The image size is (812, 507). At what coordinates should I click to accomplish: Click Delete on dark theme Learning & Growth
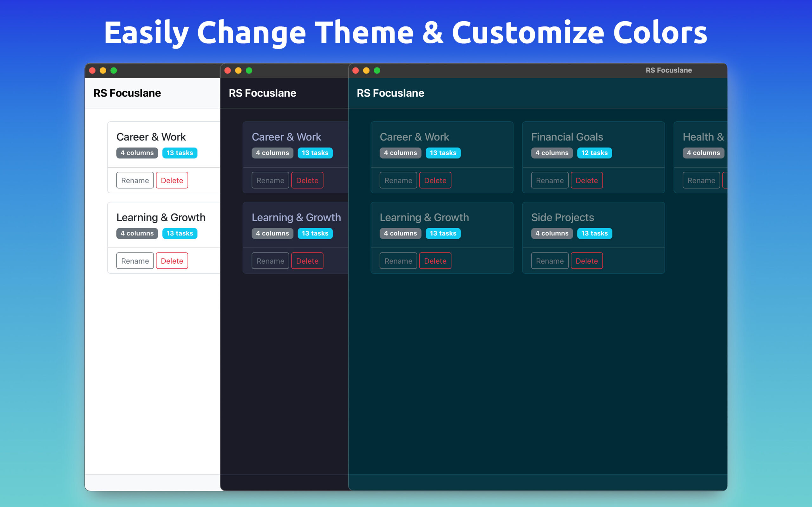pos(307,261)
